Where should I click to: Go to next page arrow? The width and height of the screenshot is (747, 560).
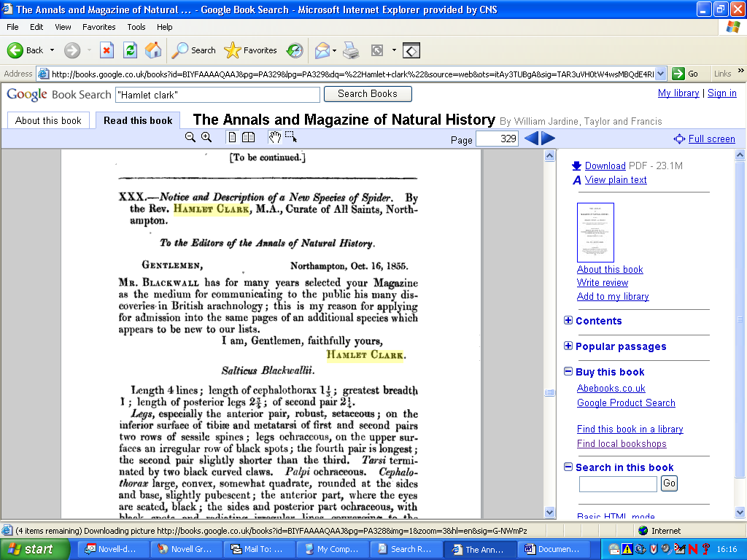[549, 139]
